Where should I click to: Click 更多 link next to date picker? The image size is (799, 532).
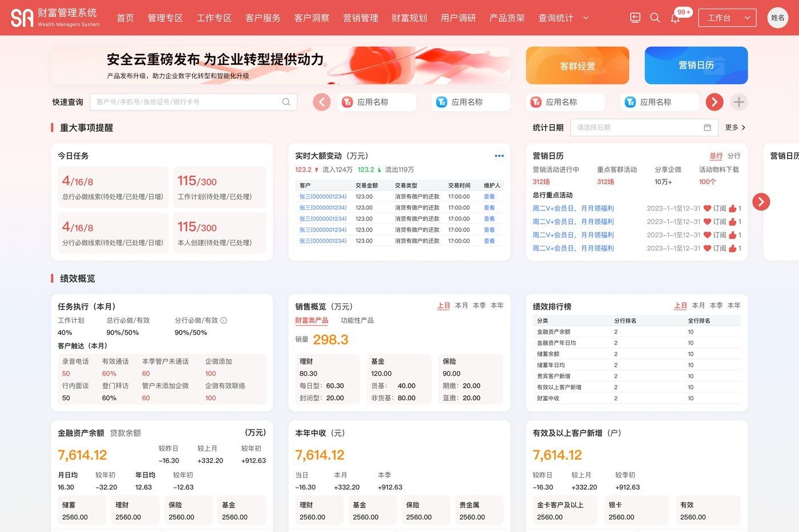(735, 127)
